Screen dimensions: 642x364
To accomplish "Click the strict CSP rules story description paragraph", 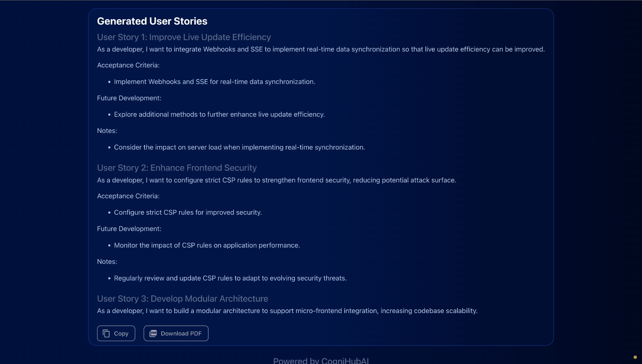I will (276, 180).
